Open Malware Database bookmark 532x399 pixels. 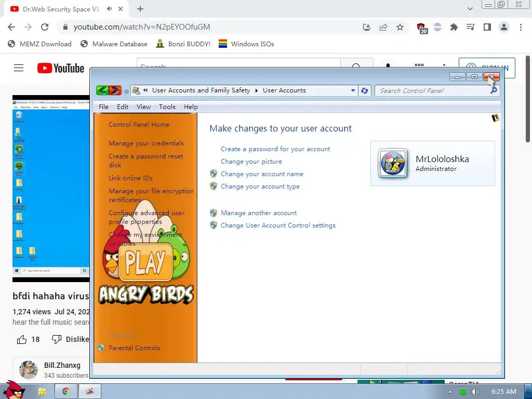point(114,44)
